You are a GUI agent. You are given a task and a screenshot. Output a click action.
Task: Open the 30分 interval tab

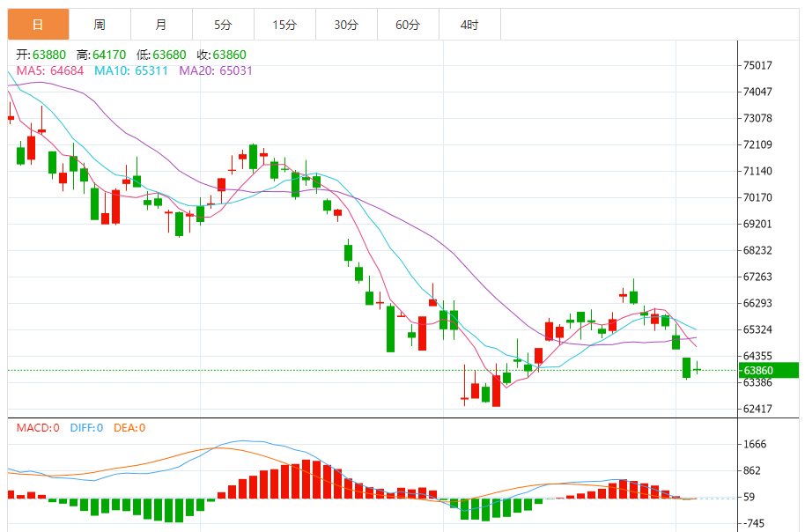346,24
